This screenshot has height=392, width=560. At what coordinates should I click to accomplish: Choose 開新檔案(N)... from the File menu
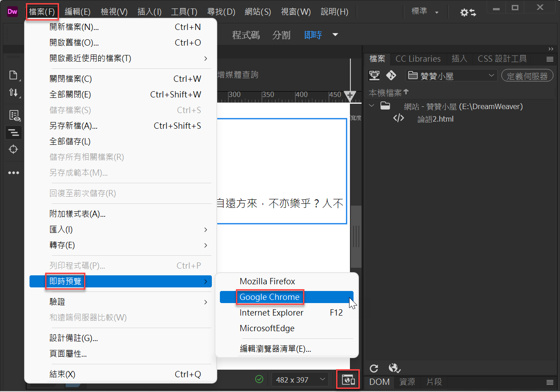(x=121, y=27)
